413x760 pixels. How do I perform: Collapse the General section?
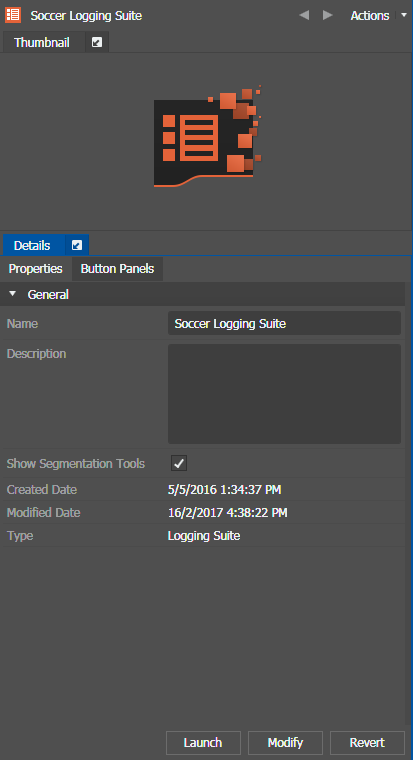tap(13, 294)
